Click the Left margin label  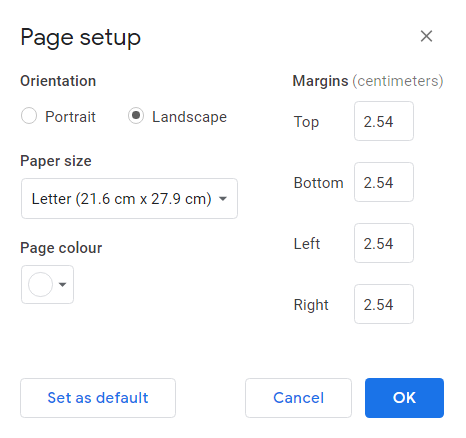pos(307,244)
